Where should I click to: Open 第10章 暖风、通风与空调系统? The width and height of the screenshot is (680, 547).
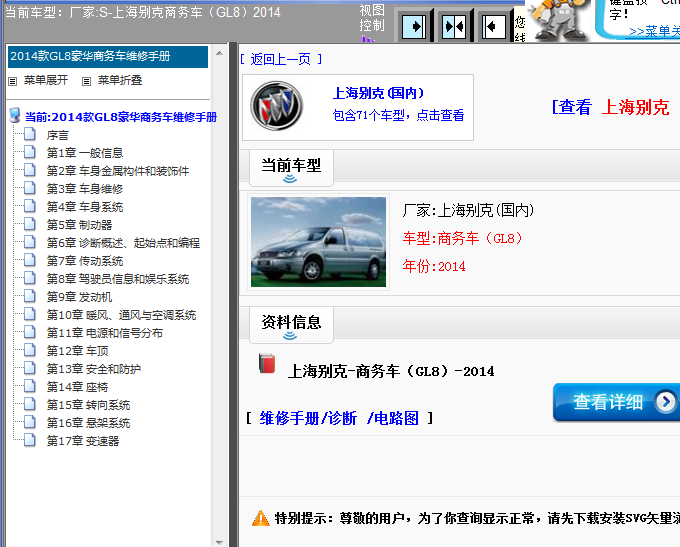[x=121, y=315]
